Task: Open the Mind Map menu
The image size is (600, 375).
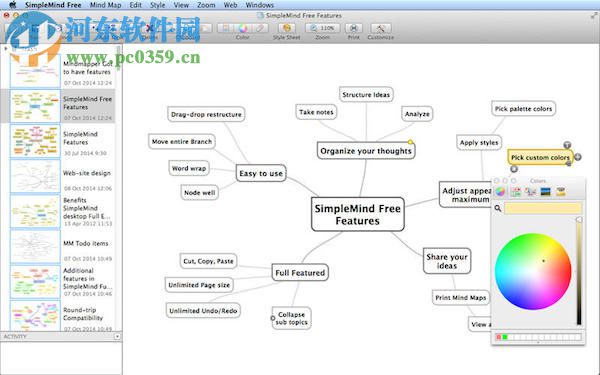Action: (105, 5)
